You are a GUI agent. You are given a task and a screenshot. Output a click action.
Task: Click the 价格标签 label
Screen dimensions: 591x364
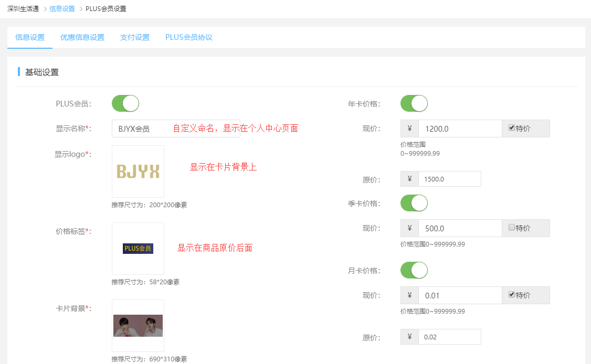point(73,231)
